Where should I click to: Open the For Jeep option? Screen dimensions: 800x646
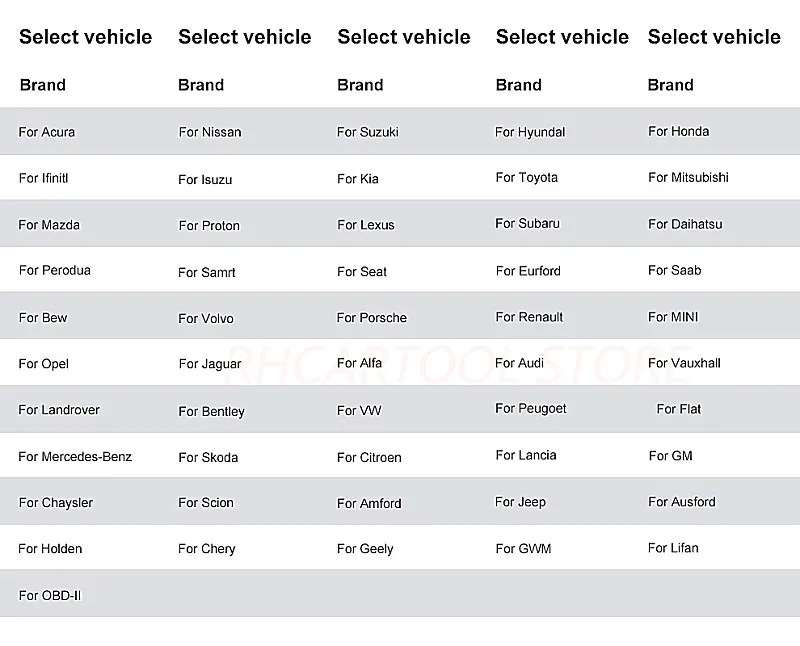[x=520, y=502]
